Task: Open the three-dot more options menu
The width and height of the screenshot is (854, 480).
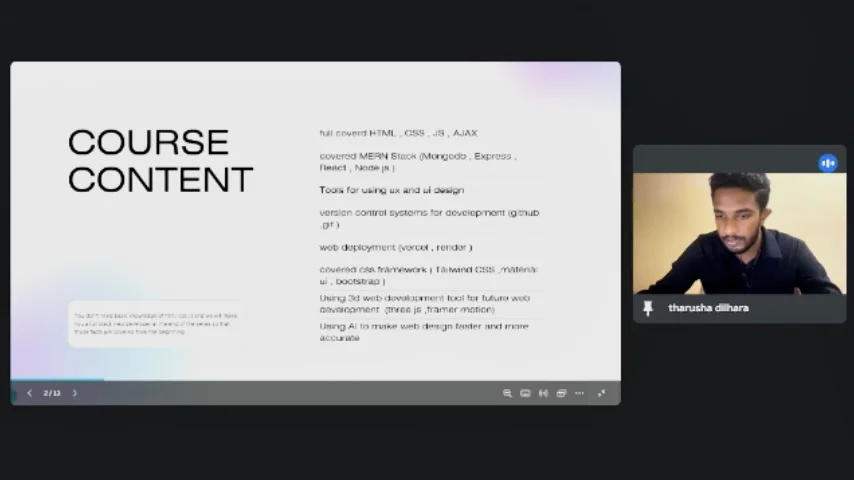Action: coord(580,393)
